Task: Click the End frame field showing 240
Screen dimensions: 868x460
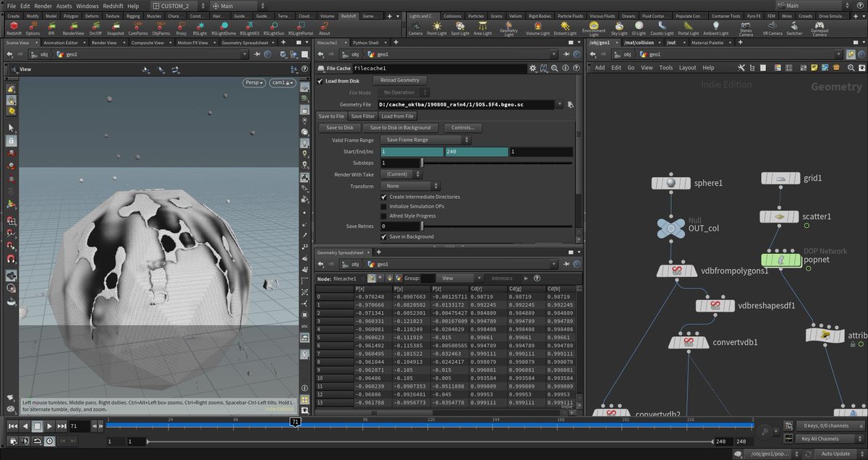Action: click(475, 151)
